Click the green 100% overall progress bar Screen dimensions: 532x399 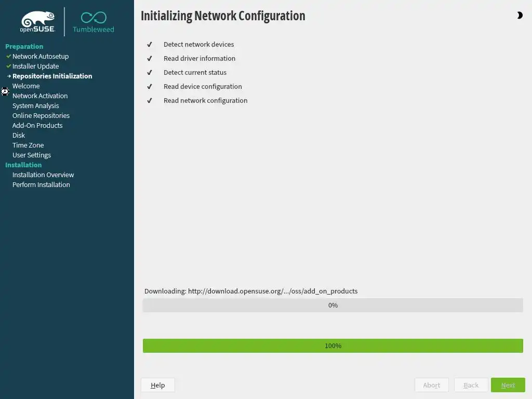(x=332, y=345)
